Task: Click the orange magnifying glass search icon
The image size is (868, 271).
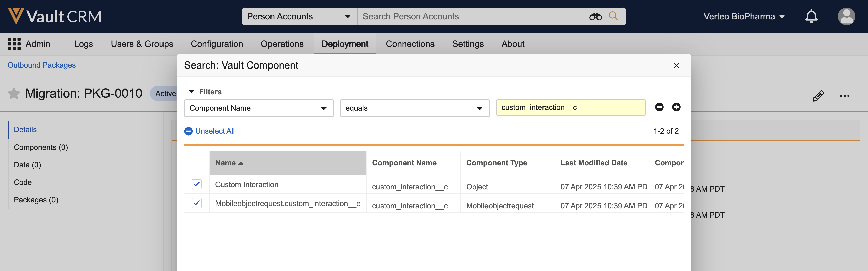Action: pyautogui.click(x=613, y=16)
